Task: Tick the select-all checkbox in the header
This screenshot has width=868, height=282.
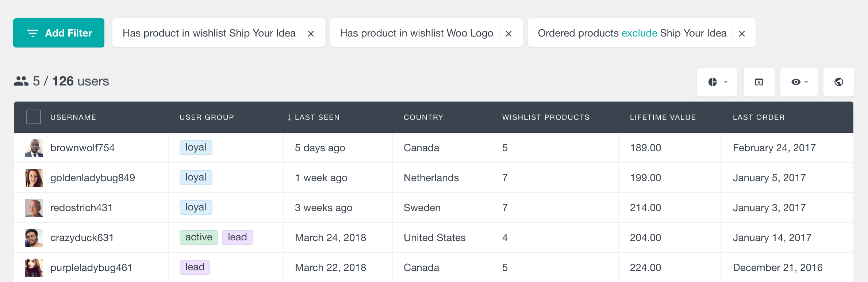Action: click(34, 117)
